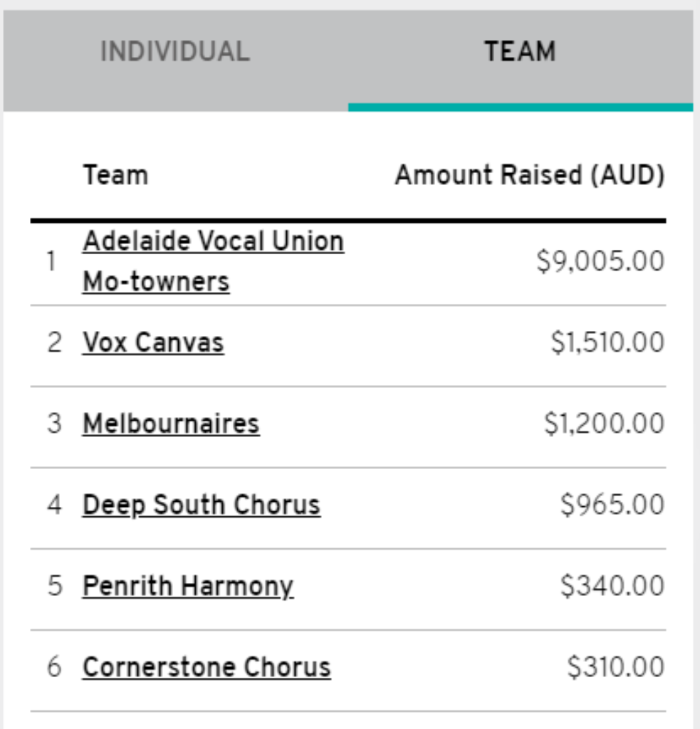
Task: Click the $965.00 amount raised
Action: click(x=612, y=505)
